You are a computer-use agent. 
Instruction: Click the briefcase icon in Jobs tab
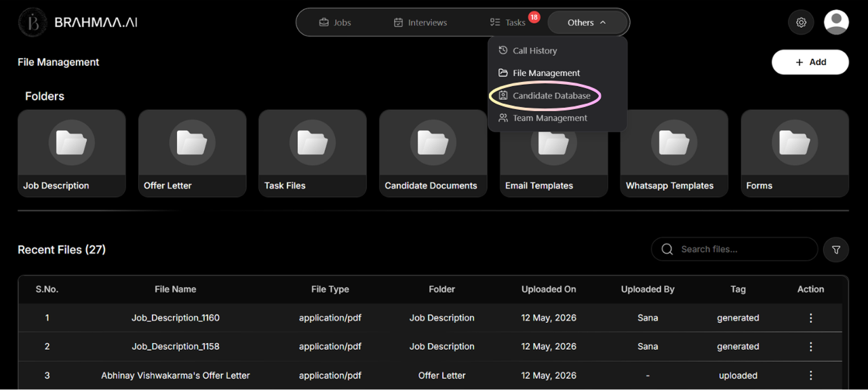(324, 22)
